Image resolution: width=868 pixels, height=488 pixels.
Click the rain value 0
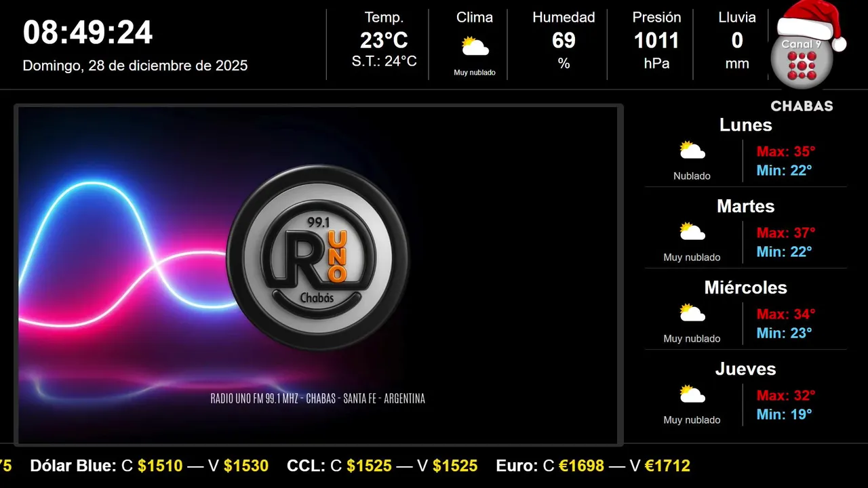tap(737, 41)
